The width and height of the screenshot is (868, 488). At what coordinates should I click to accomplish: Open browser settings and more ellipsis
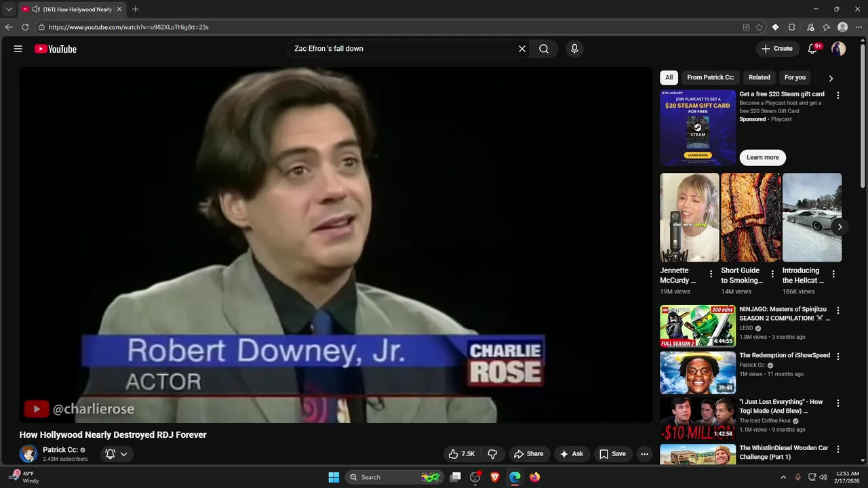click(859, 27)
